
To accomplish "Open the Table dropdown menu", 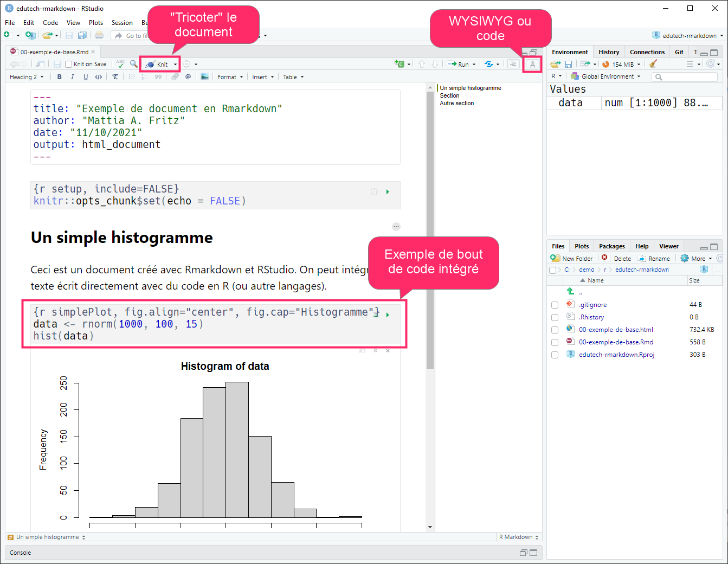I will (x=293, y=77).
